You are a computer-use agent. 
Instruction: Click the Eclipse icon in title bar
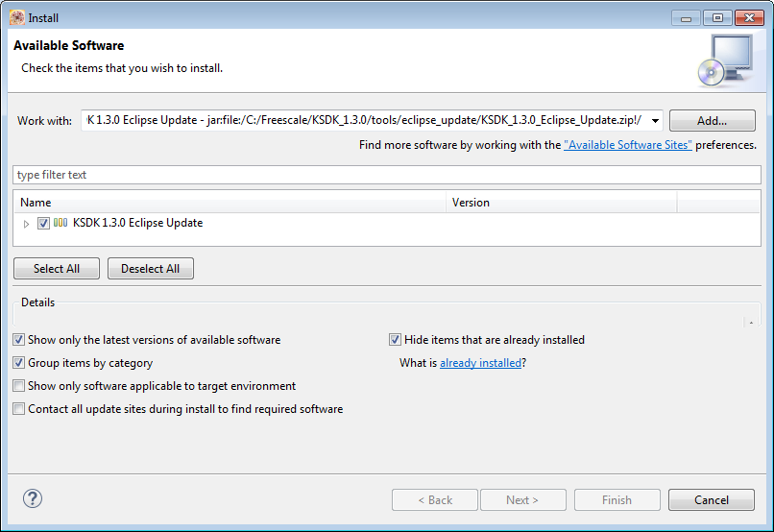click(16, 17)
